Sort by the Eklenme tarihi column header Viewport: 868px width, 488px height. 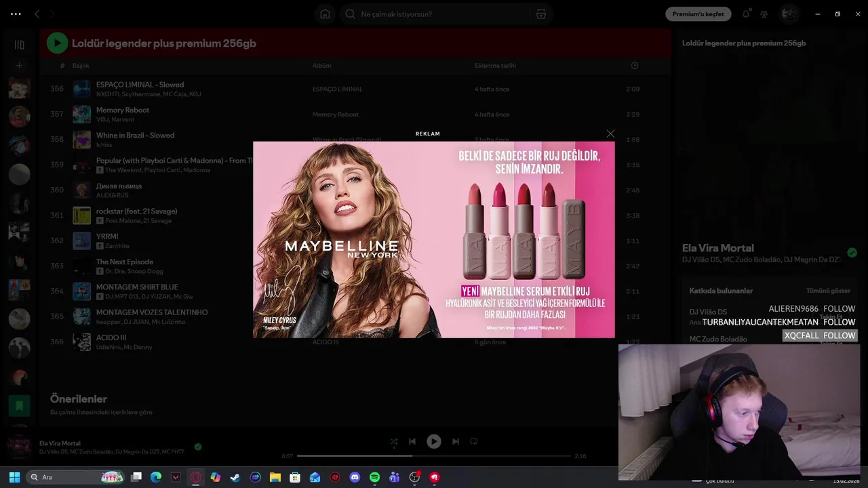(495, 66)
